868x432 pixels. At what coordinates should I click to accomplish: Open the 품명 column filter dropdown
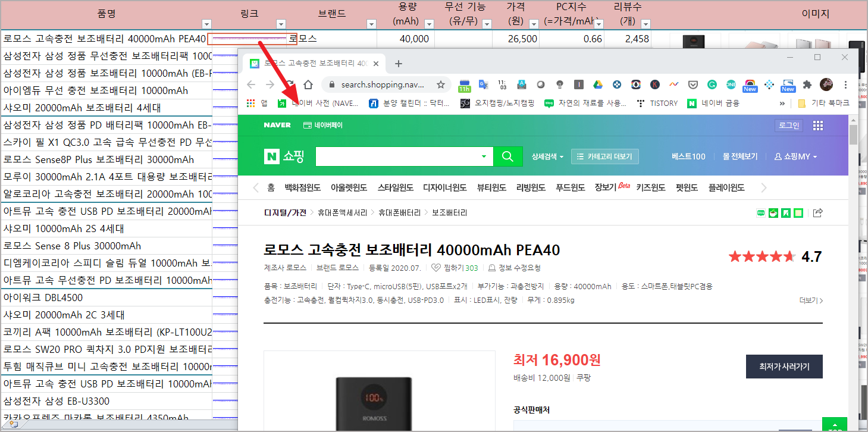point(206,24)
